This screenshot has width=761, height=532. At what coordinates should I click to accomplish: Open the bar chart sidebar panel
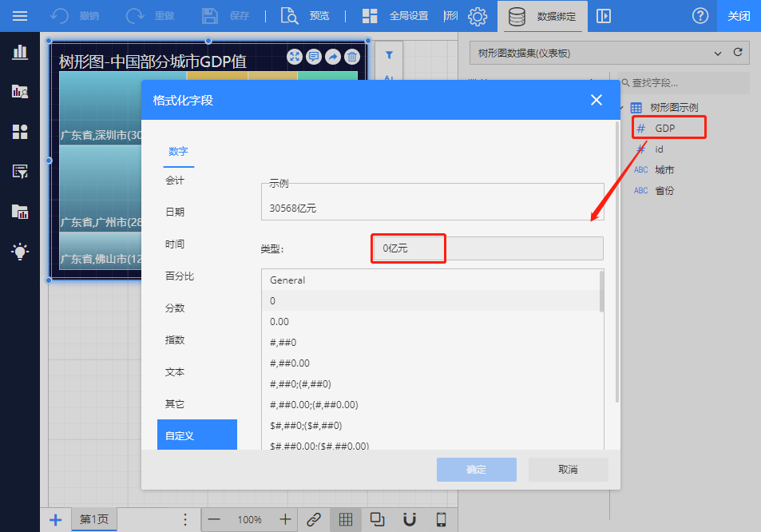coord(20,52)
